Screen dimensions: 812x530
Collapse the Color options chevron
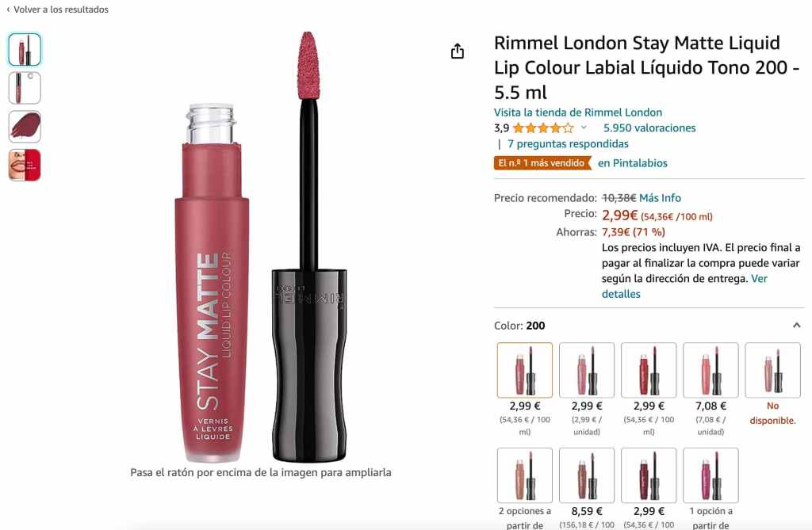coord(796,326)
